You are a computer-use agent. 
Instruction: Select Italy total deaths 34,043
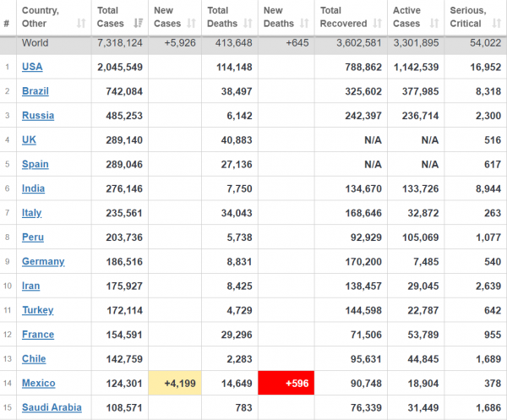click(x=237, y=213)
